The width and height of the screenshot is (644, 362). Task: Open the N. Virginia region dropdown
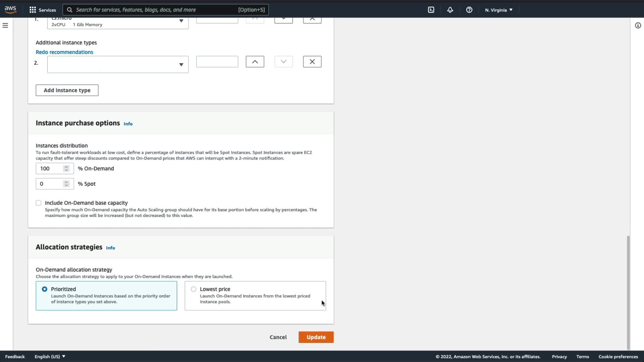[x=499, y=10]
